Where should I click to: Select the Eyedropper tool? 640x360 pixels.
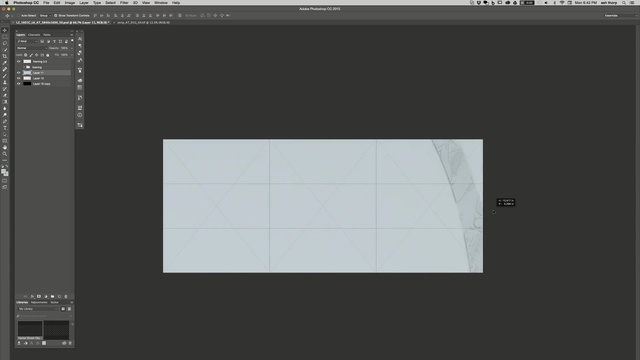click(5, 63)
